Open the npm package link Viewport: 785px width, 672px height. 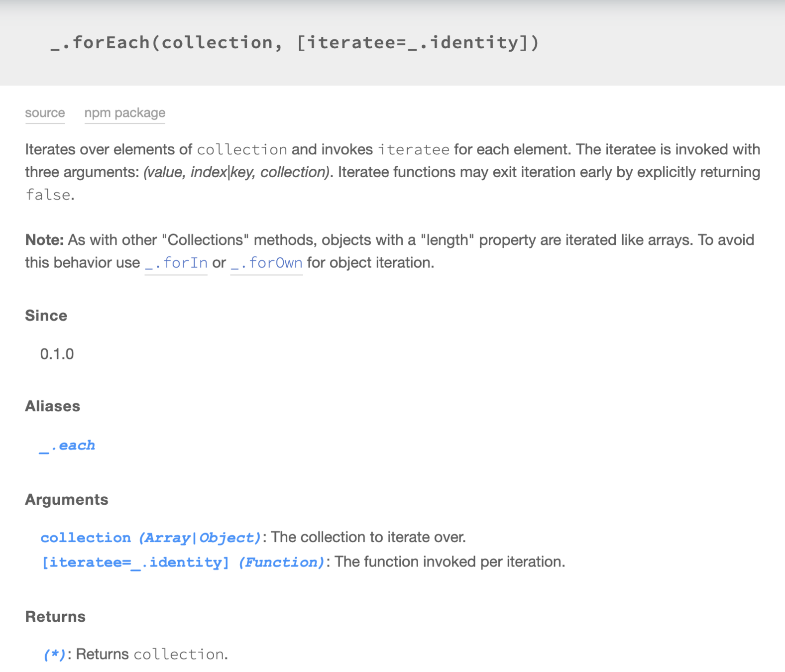coord(125,113)
